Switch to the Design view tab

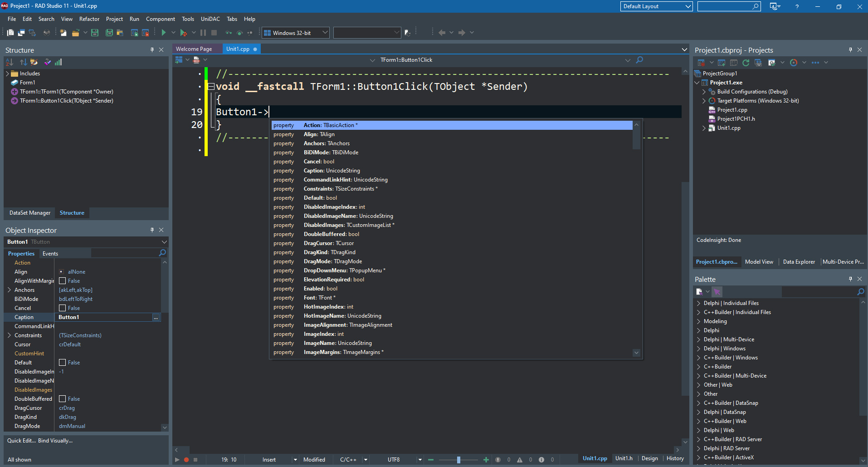(x=650, y=458)
